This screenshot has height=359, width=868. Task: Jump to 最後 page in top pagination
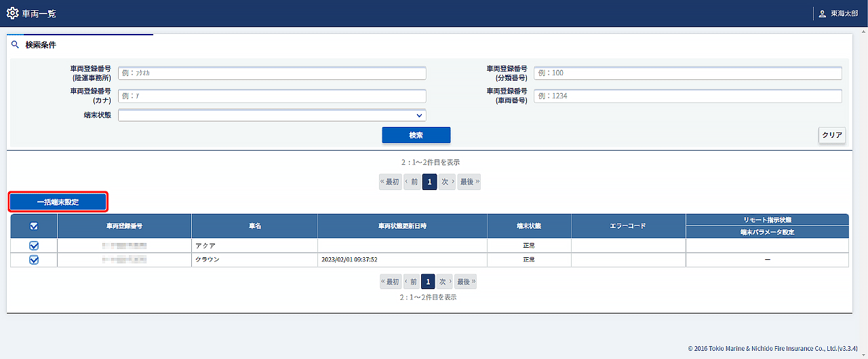pos(469,182)
